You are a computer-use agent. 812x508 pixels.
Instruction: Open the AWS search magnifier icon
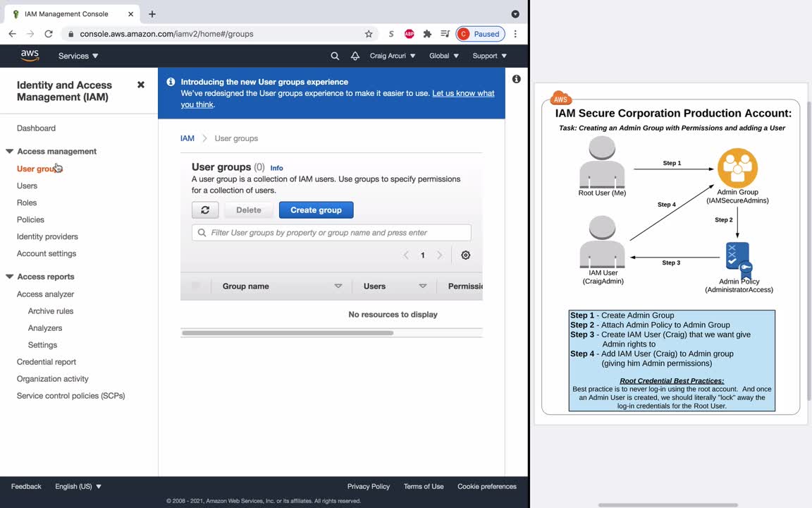[335, 56]
